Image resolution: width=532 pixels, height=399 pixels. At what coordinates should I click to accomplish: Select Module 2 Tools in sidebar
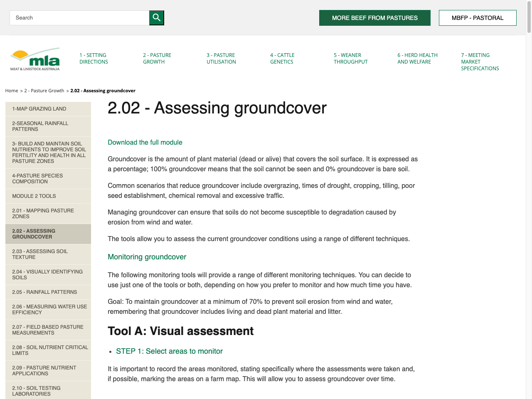34,196
